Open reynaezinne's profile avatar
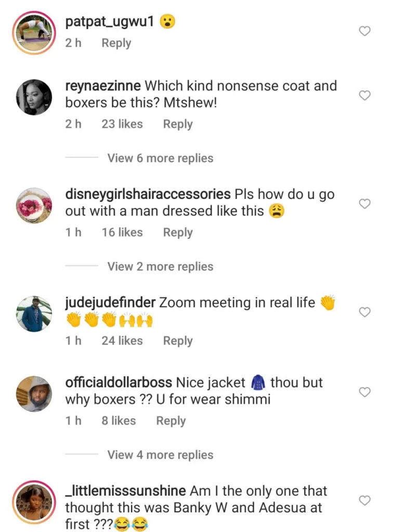The width and height of the screenshot is (393, 532). click(x=34, y=97)
